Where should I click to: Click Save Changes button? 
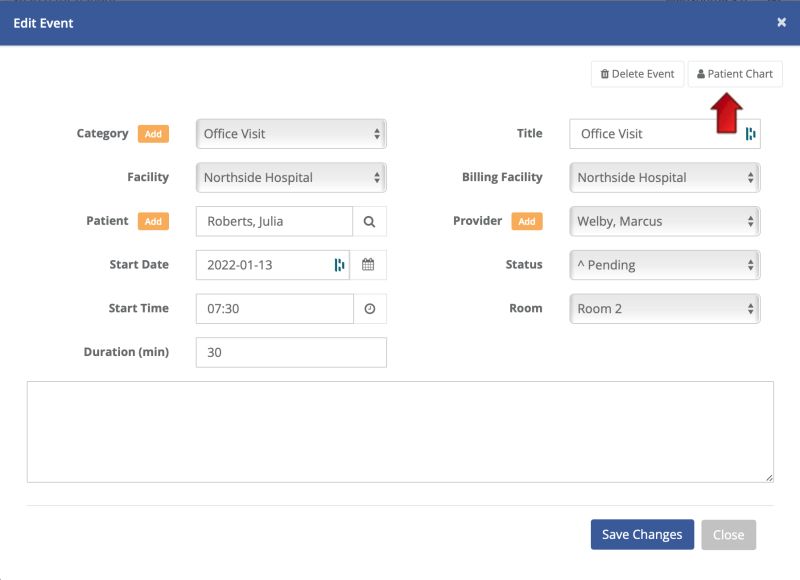tap(641, 534)
